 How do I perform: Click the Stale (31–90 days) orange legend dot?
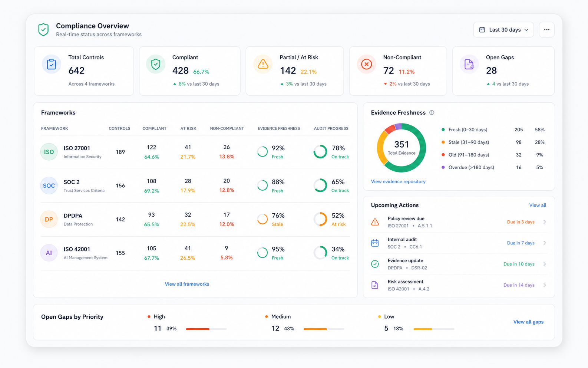pos(443,142)
